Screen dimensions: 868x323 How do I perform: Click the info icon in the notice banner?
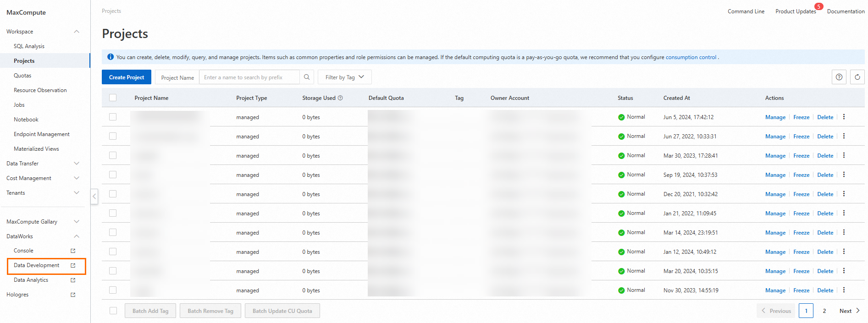(111, 57)
